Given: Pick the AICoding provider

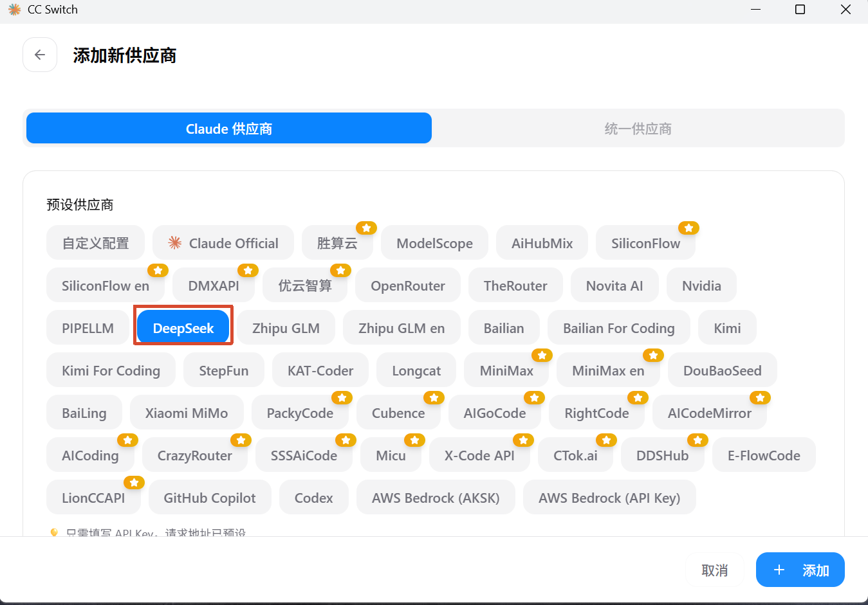Looking at the screenshot, I should pos(90,455).
